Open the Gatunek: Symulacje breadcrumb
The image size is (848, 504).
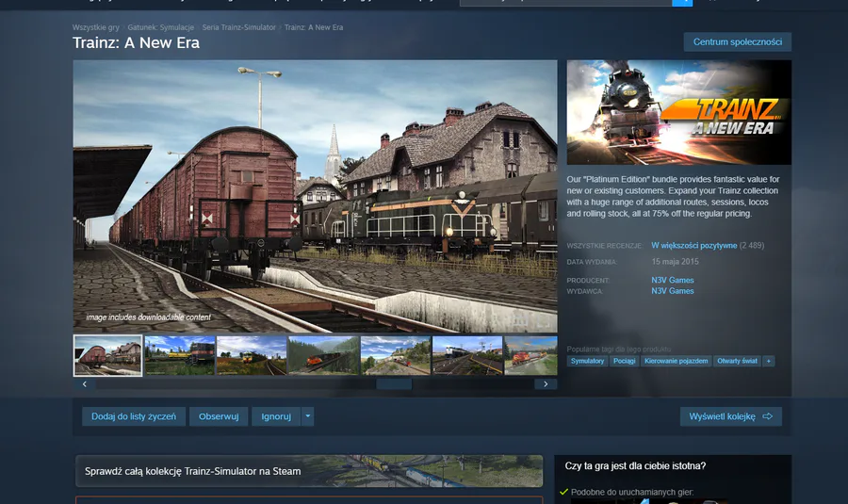(160, 27)
